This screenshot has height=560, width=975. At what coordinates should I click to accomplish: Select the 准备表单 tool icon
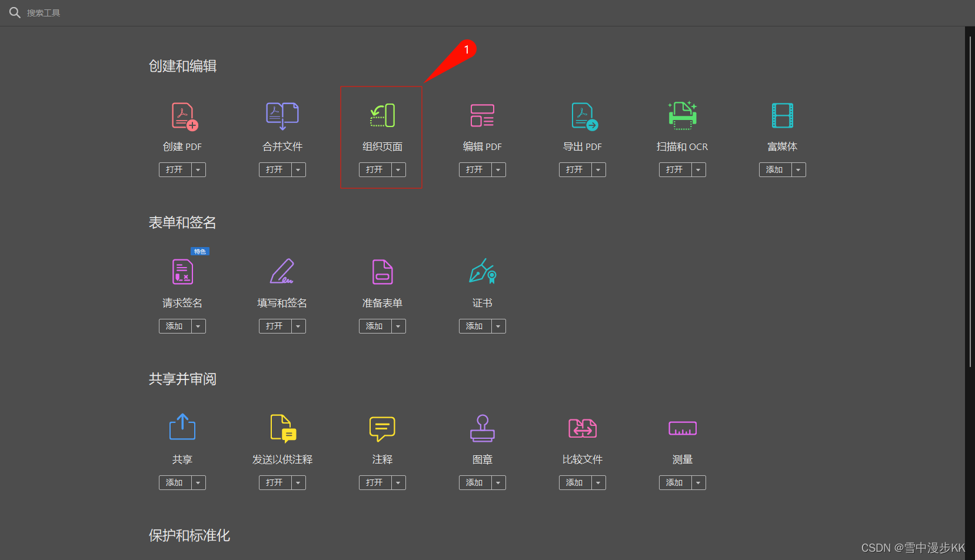tap(382, 272)
